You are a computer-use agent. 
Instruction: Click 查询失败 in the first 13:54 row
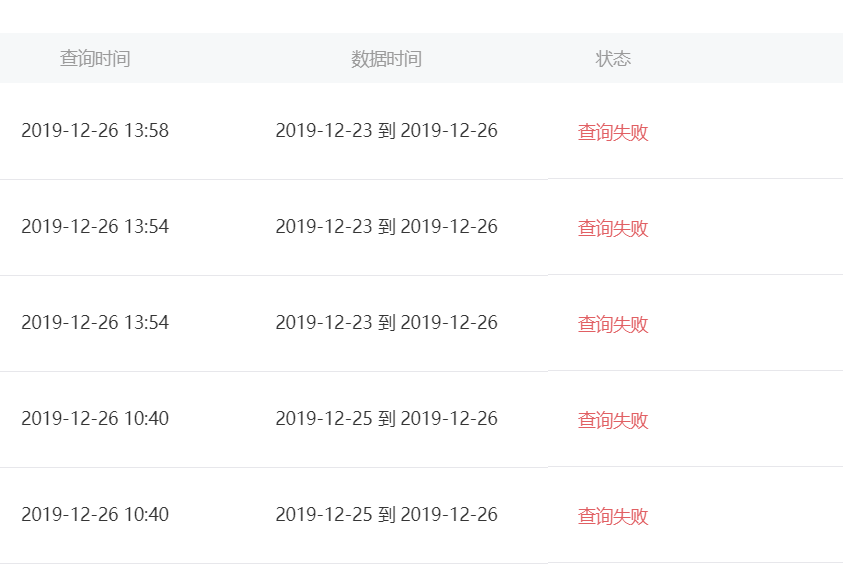pos(613,228)
